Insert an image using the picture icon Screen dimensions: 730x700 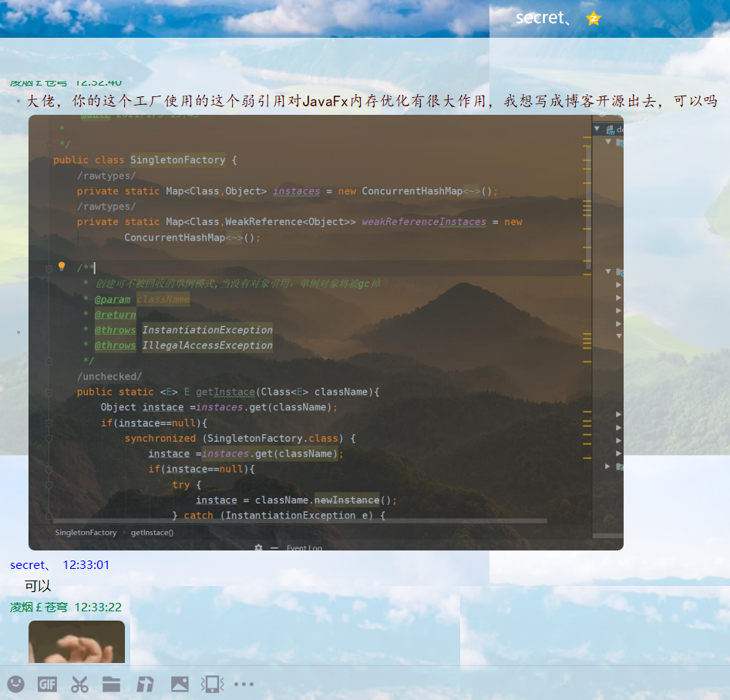(x=179, y=684)
